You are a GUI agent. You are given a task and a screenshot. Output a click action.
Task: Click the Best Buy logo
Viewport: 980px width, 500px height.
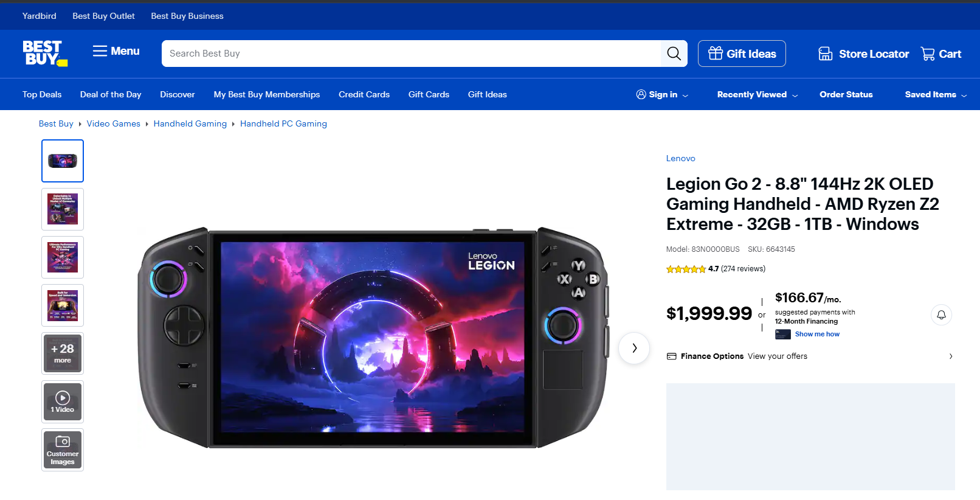44,54
